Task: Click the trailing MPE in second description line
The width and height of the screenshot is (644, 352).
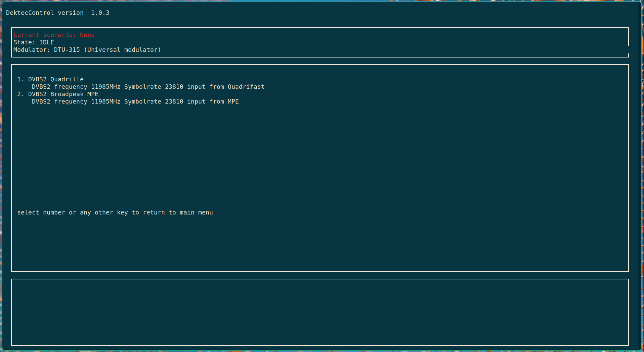Action: [233, 102]
